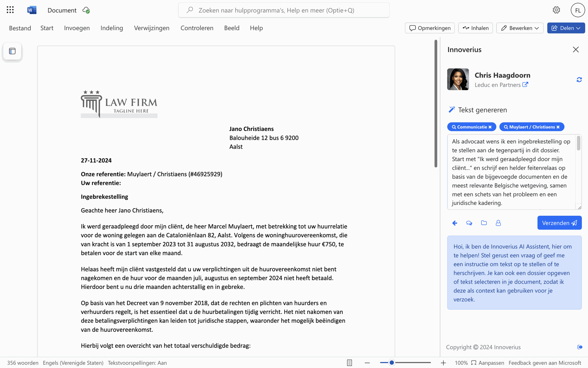Image resolution: width=588 pixels, height=368 pixels.
Task: Remove the Muylaert / Christiaens tag
Action: 558,127
